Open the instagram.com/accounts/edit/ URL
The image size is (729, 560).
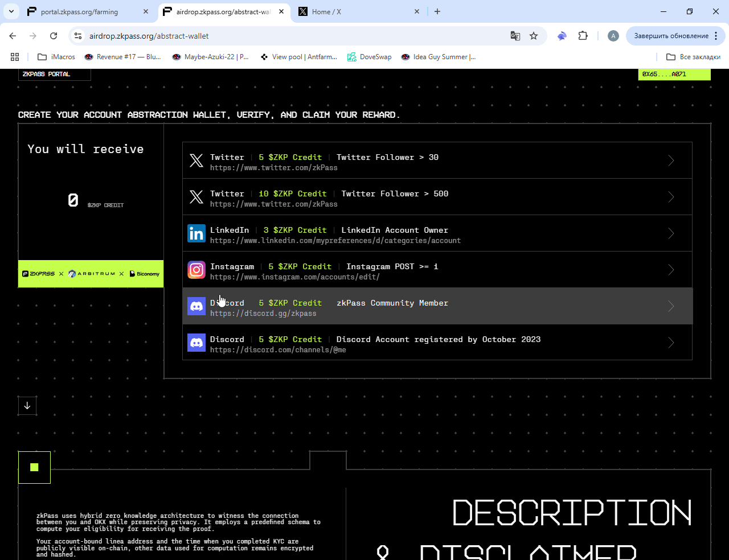[x=295, y=277]
